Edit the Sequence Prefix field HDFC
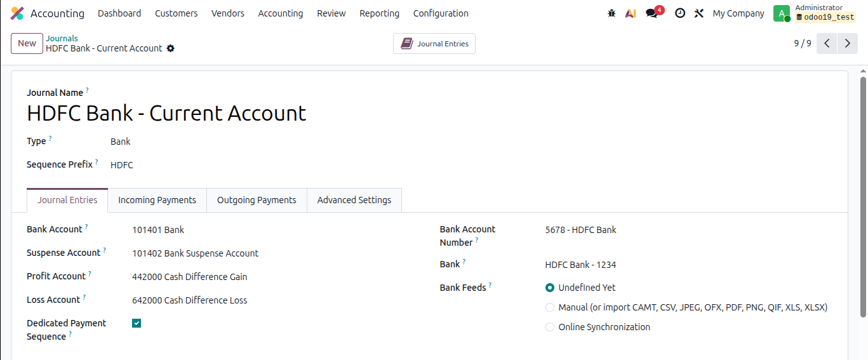Viewport: 868px width, 360px height. pyautogui.click(x=122, y=165)
